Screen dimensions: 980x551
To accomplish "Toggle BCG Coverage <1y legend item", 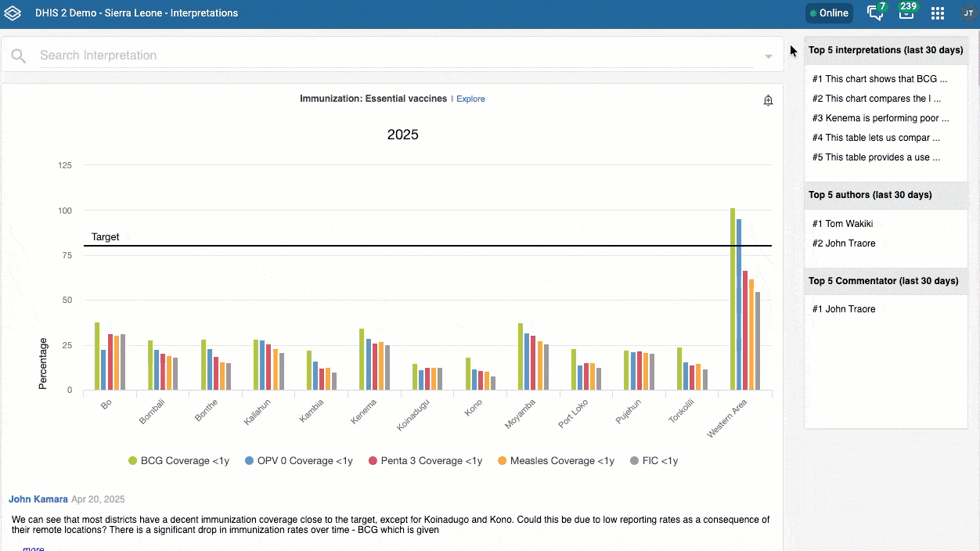I will click(x=178, y=461).
